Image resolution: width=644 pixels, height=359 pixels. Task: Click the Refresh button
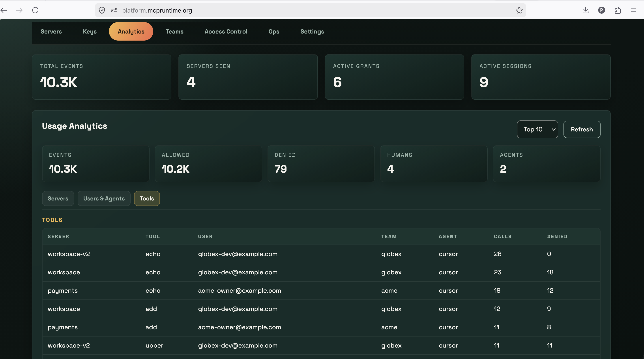click(582, 129)
